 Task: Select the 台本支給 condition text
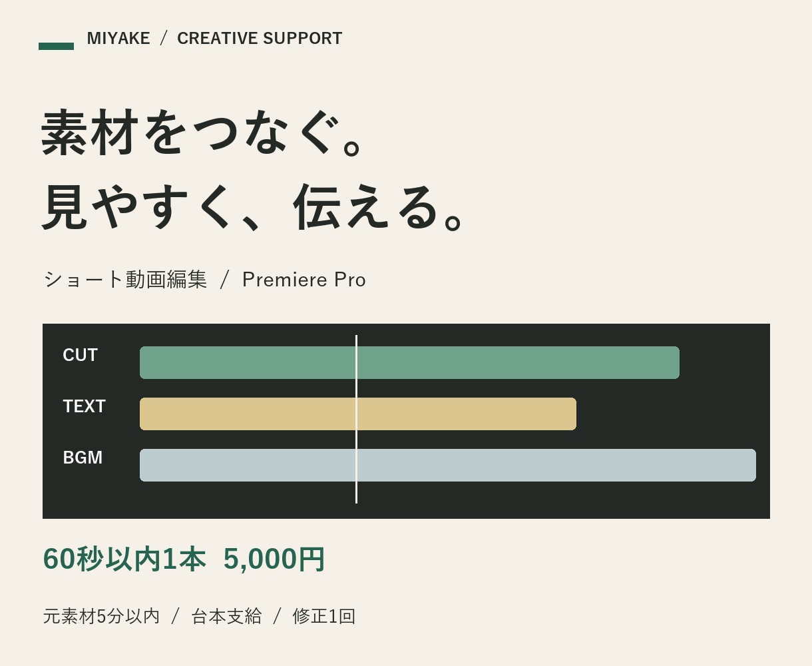tap(226, 616)
